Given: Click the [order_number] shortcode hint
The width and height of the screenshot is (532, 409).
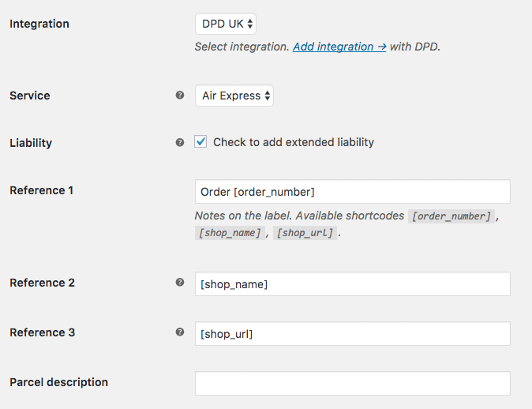Looking at the screenshot, I should point(451,216).
